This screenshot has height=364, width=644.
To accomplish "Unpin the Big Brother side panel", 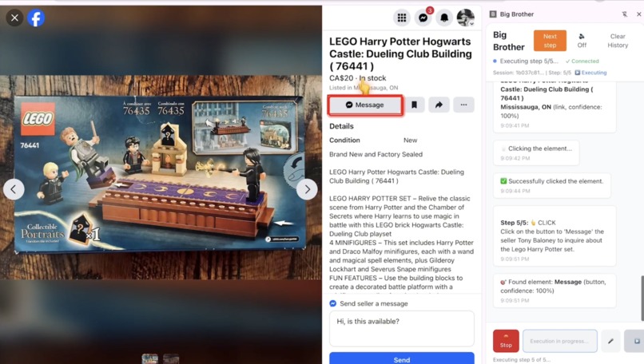I will [x=625, y=14].
